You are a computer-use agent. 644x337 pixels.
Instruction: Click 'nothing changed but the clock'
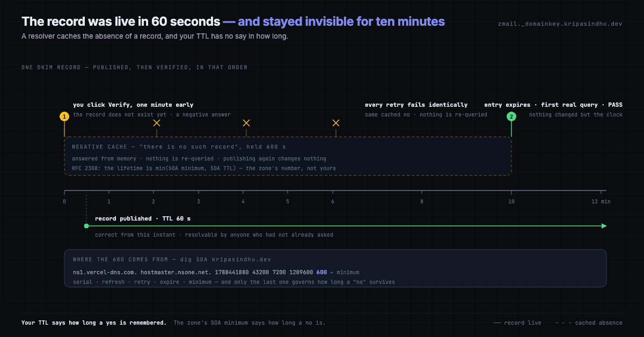[x=576, y=115]
